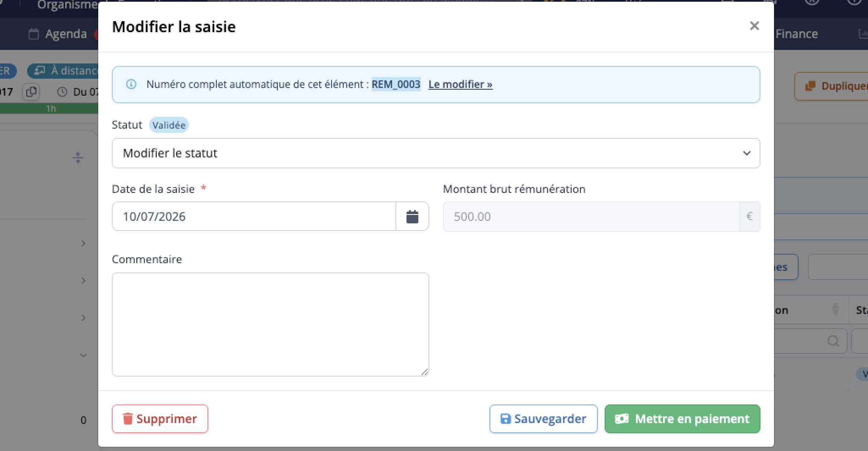Click the green Mettre en paiement button

(682, 419)
